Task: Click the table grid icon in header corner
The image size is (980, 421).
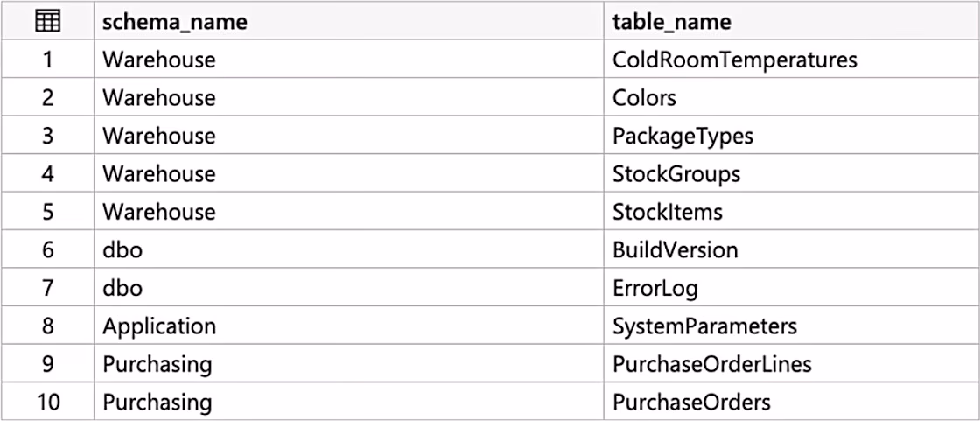Action: point(47,22)
